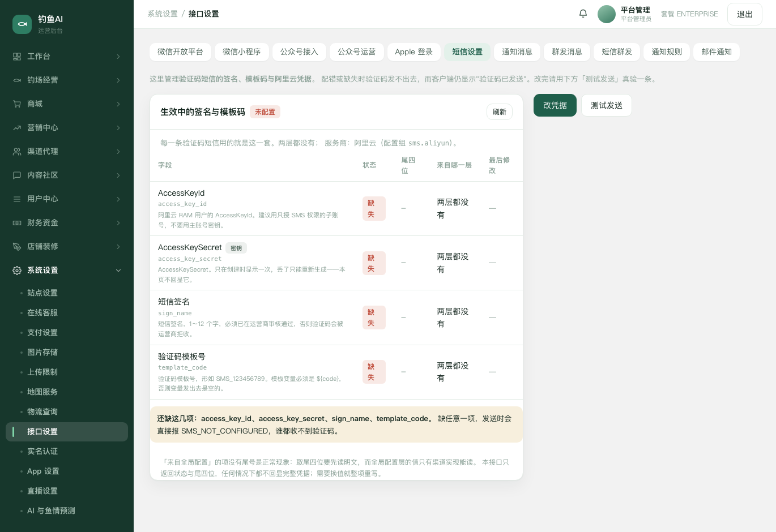Open 站点设置 in the sidebar
The image size is (776, 532).
click(67, 293)
